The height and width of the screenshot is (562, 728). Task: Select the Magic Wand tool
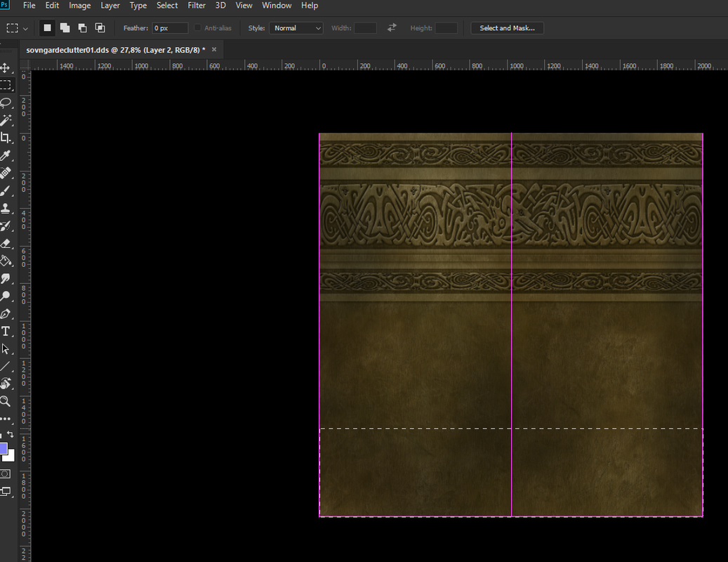pos(6,120)
